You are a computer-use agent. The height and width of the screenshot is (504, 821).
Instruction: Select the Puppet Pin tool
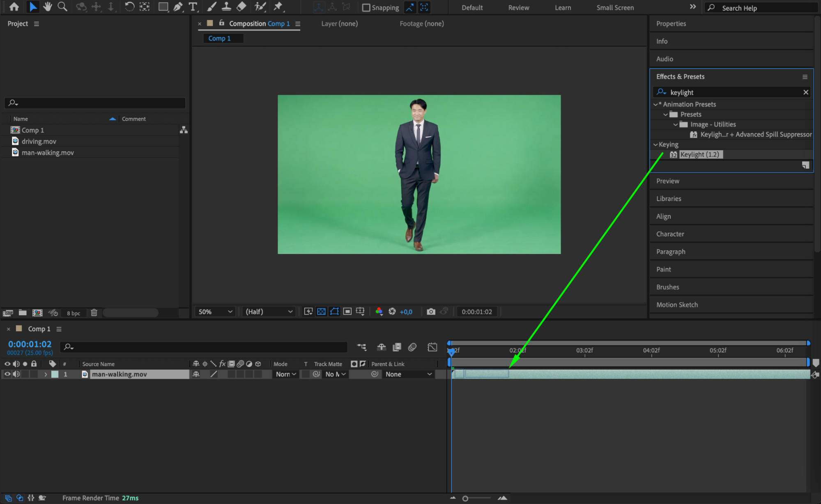point(278,7)
